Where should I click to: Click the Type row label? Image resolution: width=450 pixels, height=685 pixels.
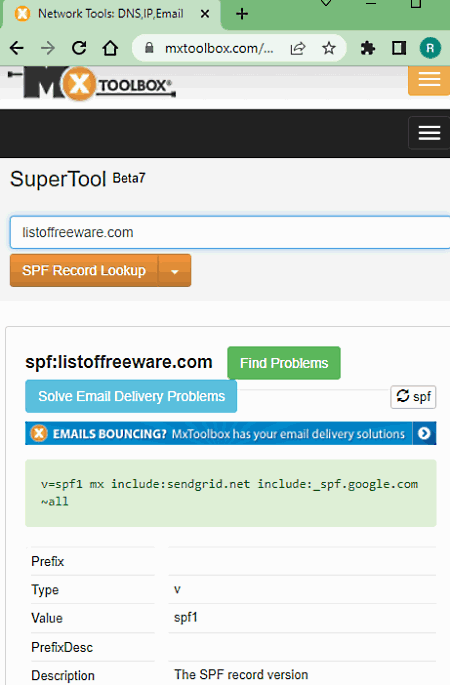[45, 590]
